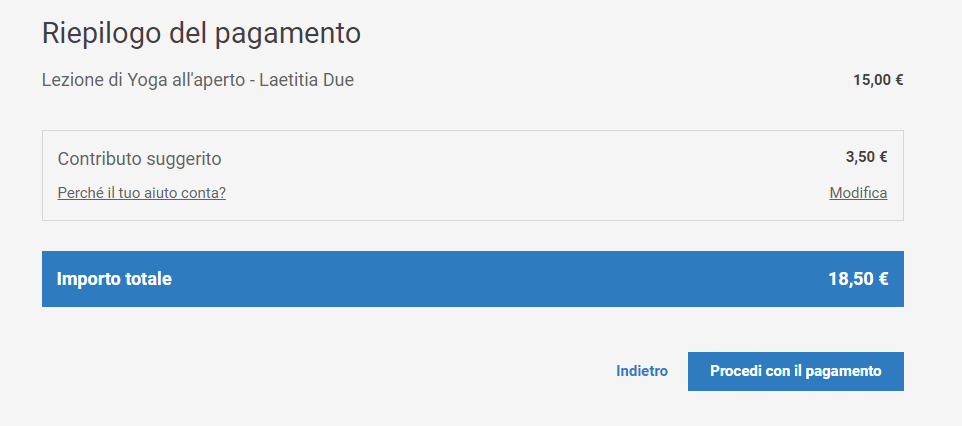Click the 18,50 € total amount
The height and width of the screenshot is (426, 962).
pos(858,279)
